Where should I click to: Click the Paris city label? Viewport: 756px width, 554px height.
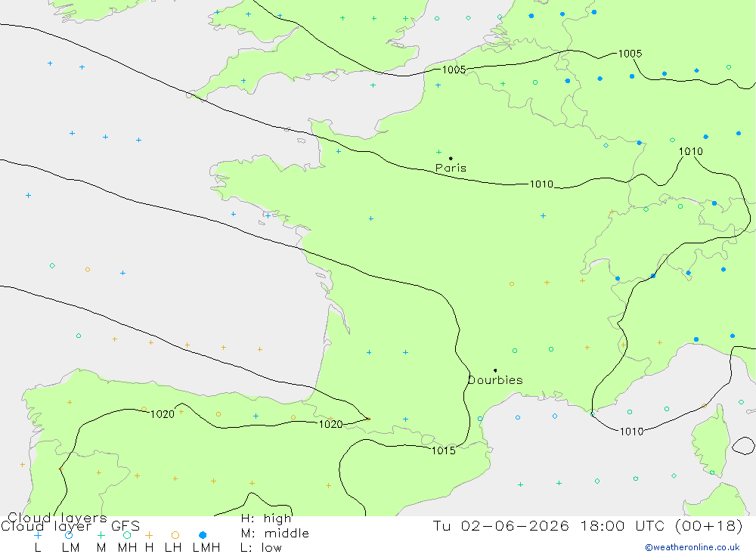[x=451, y=168]
